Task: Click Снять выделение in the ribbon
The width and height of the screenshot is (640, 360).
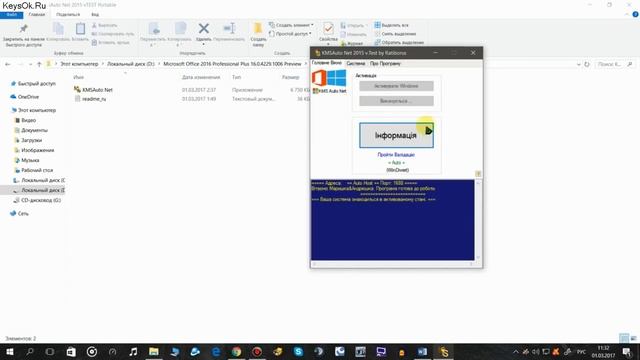Action: (x=395, y=34)
